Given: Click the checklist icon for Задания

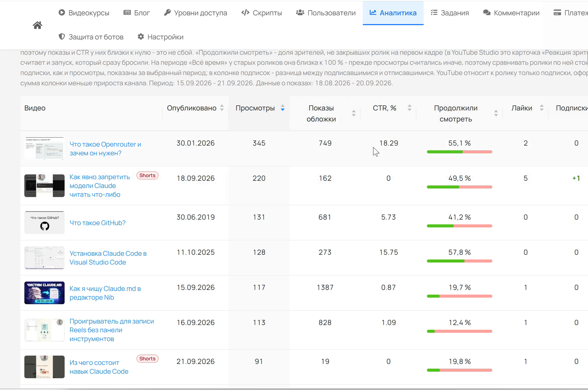Looking at the screenshot, I should (434, 12).
